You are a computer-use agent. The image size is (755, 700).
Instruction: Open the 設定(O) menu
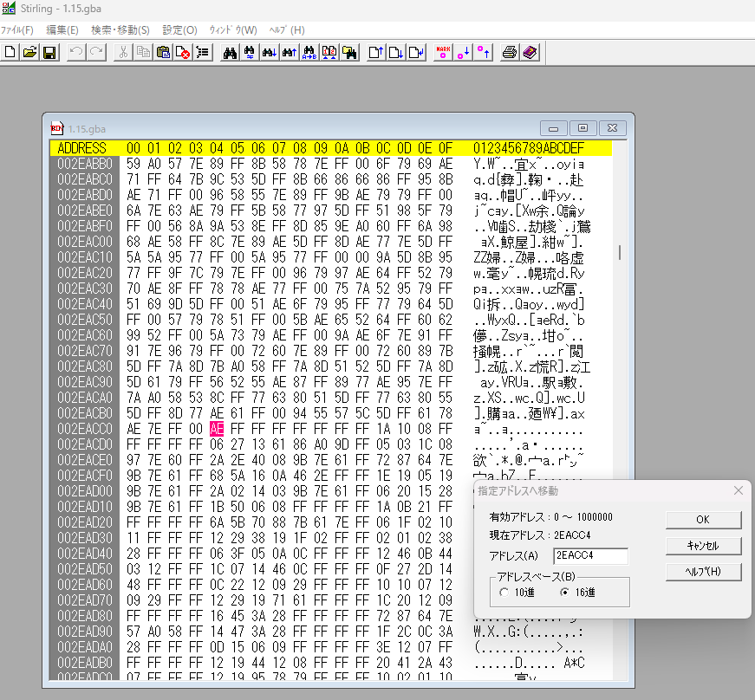179,29
